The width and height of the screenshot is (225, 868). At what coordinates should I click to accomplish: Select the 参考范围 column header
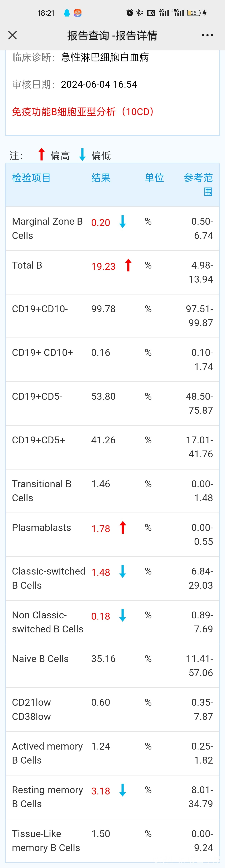(198, 185)
